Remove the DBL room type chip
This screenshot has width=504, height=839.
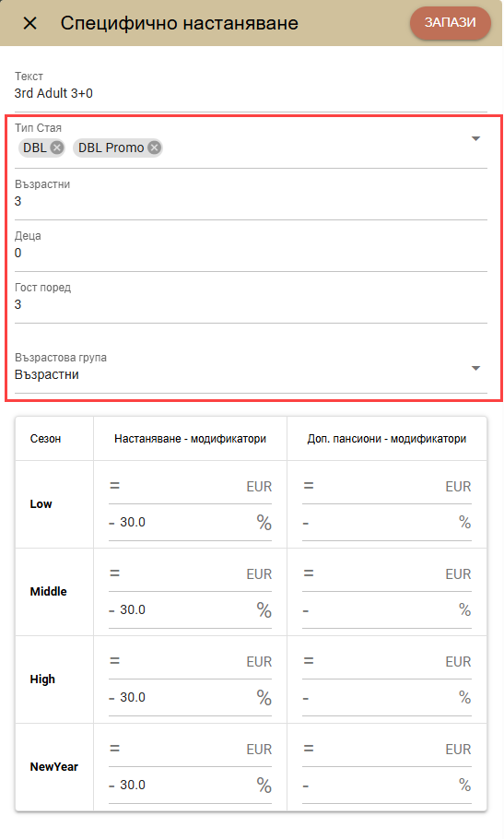57,148
